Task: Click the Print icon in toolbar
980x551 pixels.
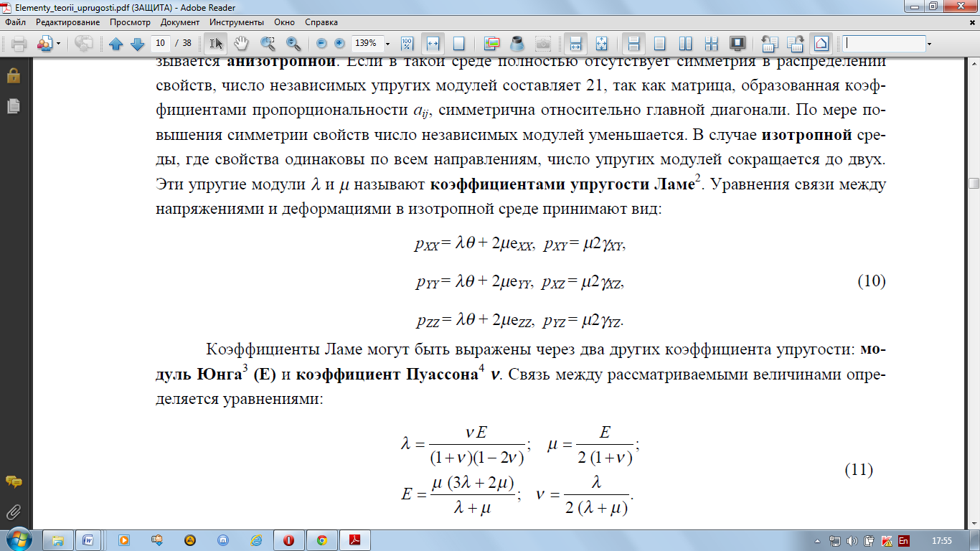Action: point(19,43)
